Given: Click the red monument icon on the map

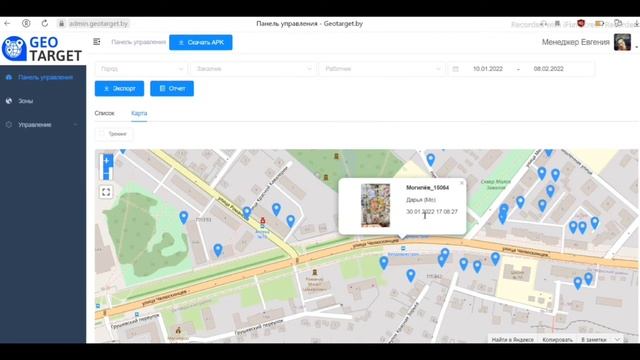Looking at the screenshot, I should click(x=262, y=220).
